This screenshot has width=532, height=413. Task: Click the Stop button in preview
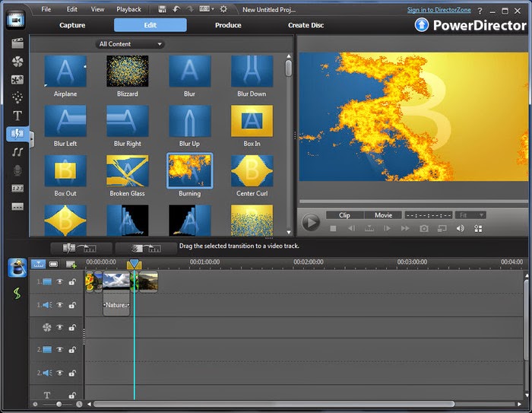pos(333,229)
